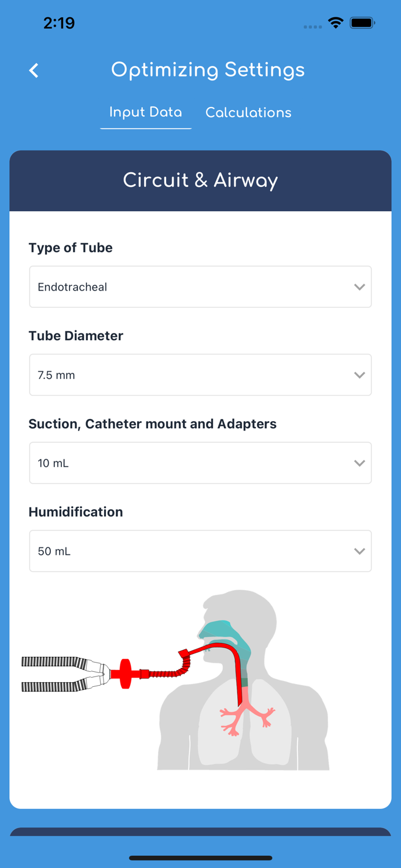
Task: Expand the chevron beside 50 mL
Action: click(359, 551)
